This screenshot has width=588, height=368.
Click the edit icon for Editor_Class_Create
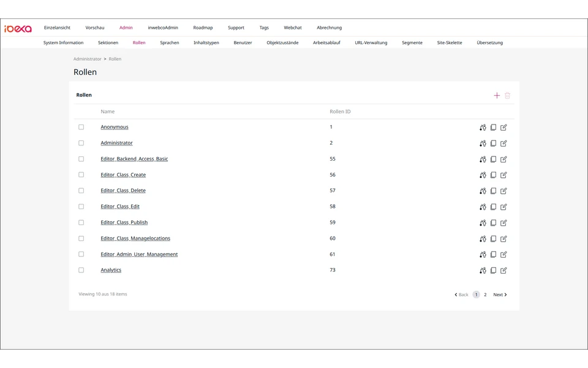[503, 175]
